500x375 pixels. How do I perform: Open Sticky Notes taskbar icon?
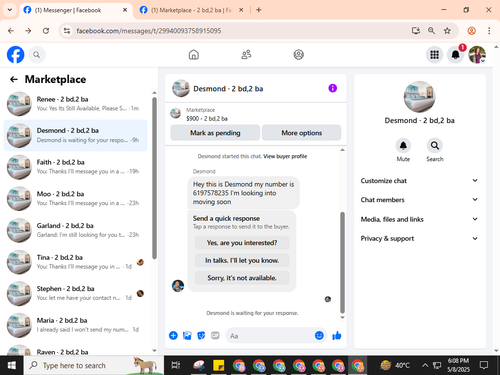pos(219,365)
